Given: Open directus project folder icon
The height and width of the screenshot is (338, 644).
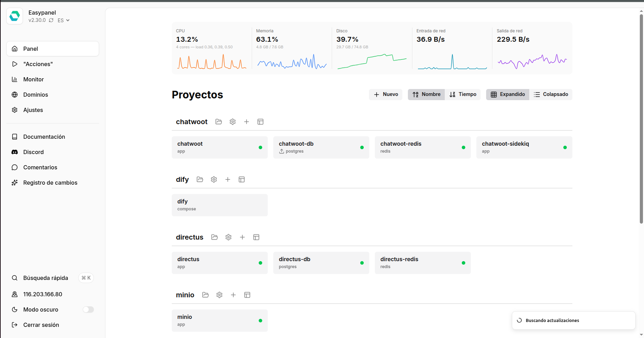Looking at the screenshot, I should point(215,237).
